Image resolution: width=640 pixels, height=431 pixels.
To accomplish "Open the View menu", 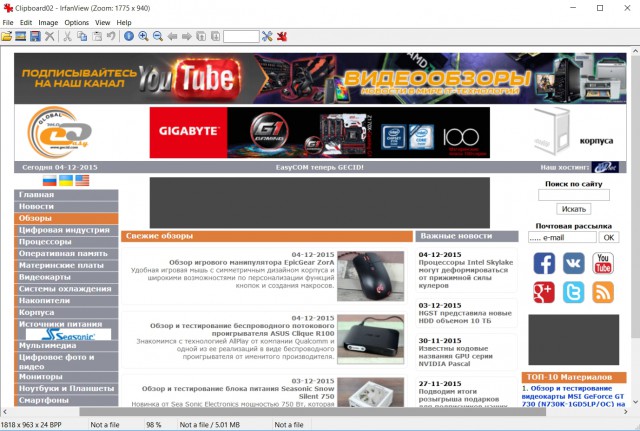I will pyautogui.click(x=102, y=22).
